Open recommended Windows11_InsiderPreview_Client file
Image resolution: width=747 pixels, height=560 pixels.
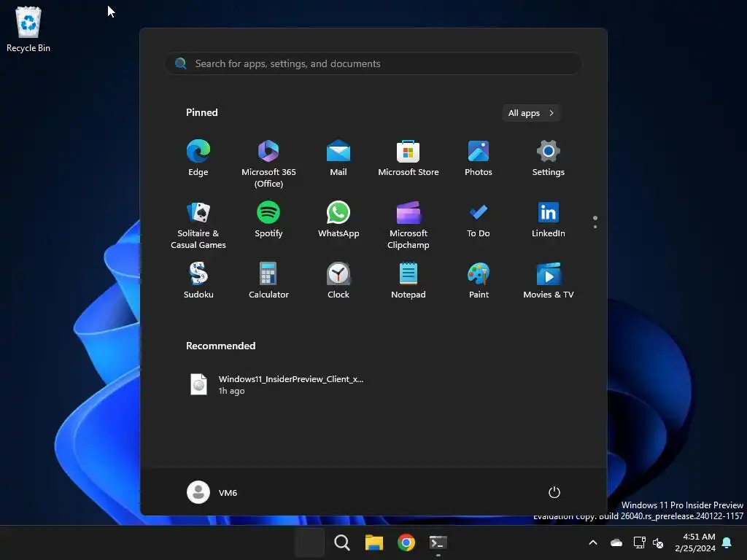click(x=276, y=384)
